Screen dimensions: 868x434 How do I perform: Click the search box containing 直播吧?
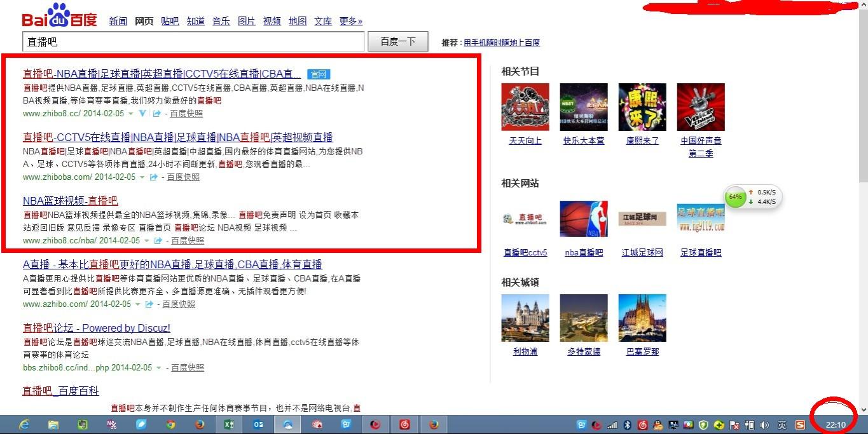point(193,41)
